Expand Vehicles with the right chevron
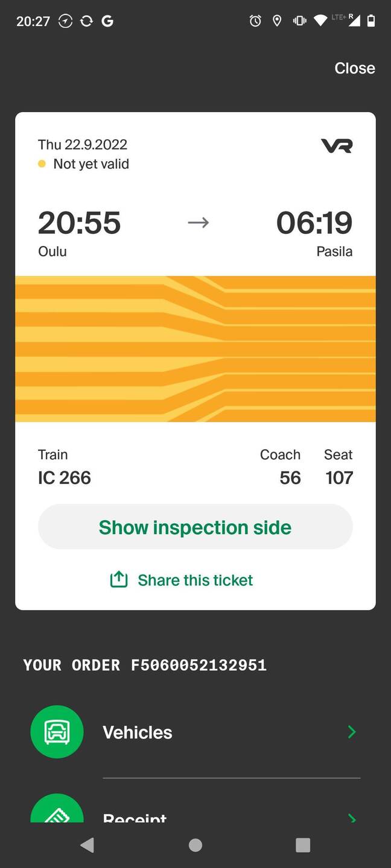 tap(352, 732)
